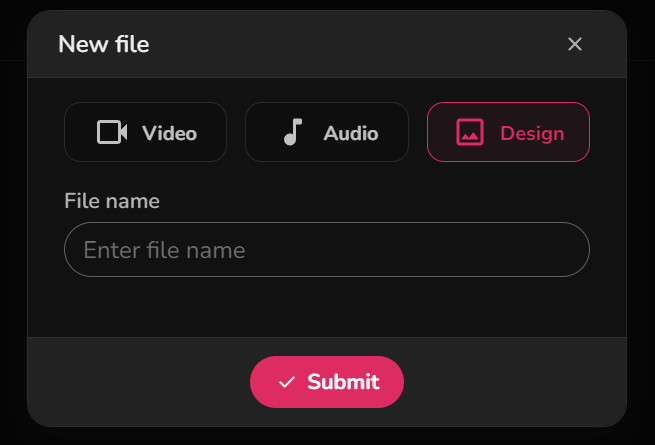Click the "Video" text label
This screenshot has width=655, height=445.
pos(169,133)
